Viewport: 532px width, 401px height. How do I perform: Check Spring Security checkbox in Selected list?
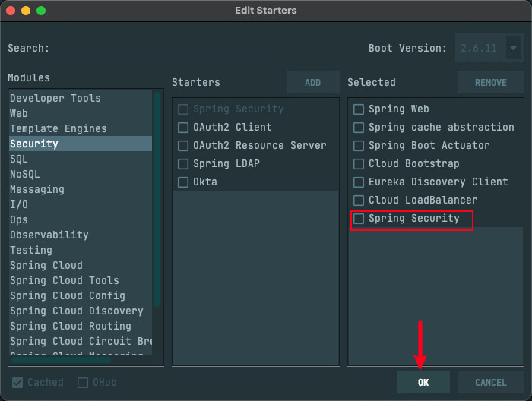[x=359, y=219]
